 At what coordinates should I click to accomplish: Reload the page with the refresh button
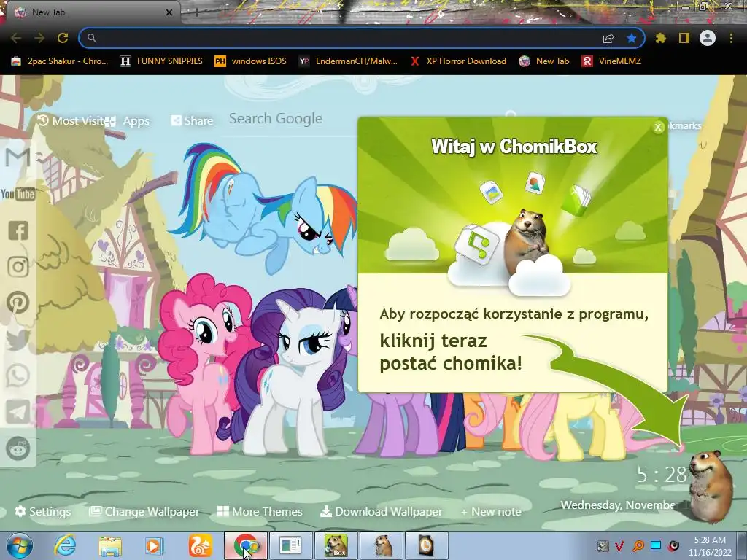[x=63, y=38]
